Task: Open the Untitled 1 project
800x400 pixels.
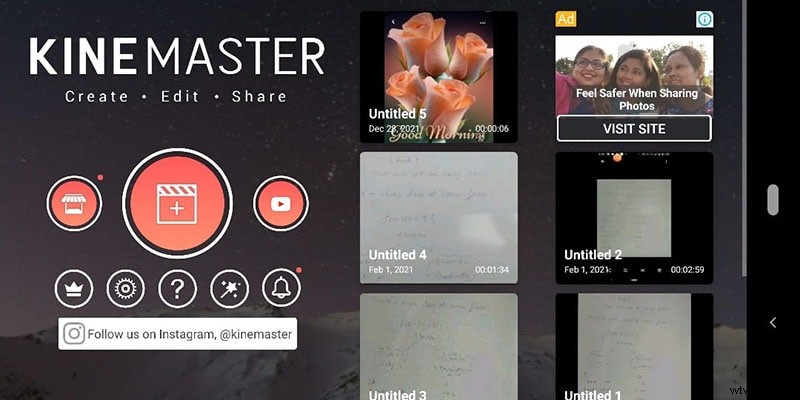Action: pos(634,346)
